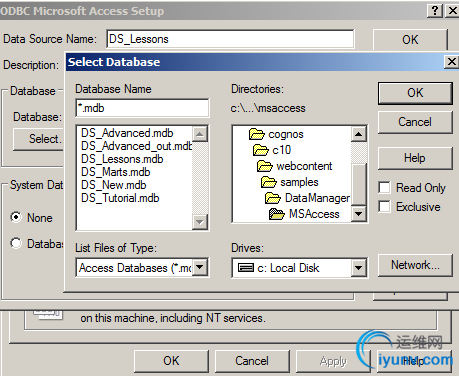The width and height of the screenshot is (459, 376).
Task: Click the directories list scrollbar thumb
Action: (359, 184)
